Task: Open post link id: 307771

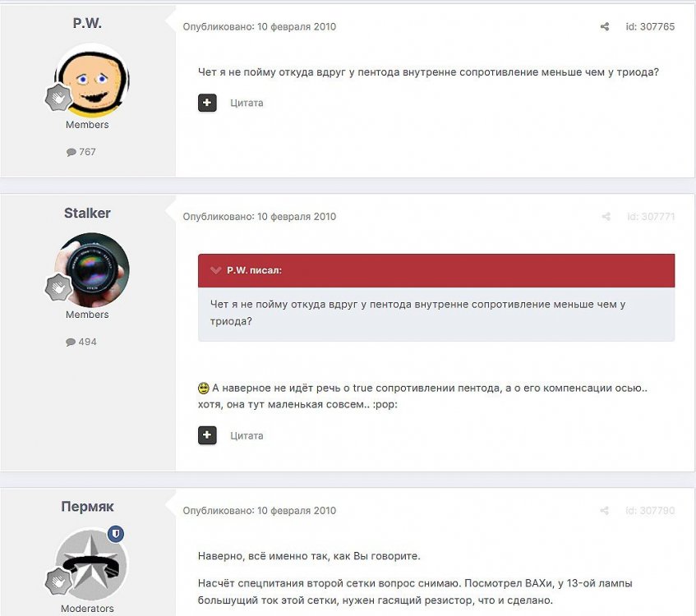Action: [x=651, y=217]
